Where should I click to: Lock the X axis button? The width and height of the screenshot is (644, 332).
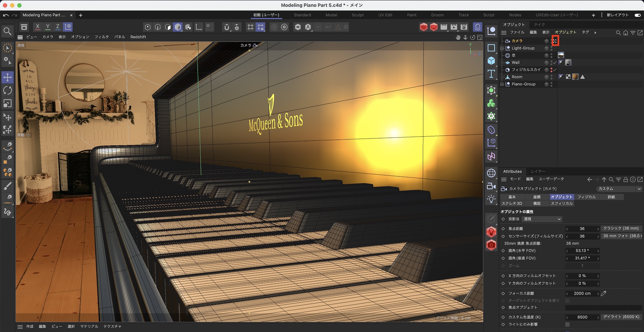coord(38,27)
